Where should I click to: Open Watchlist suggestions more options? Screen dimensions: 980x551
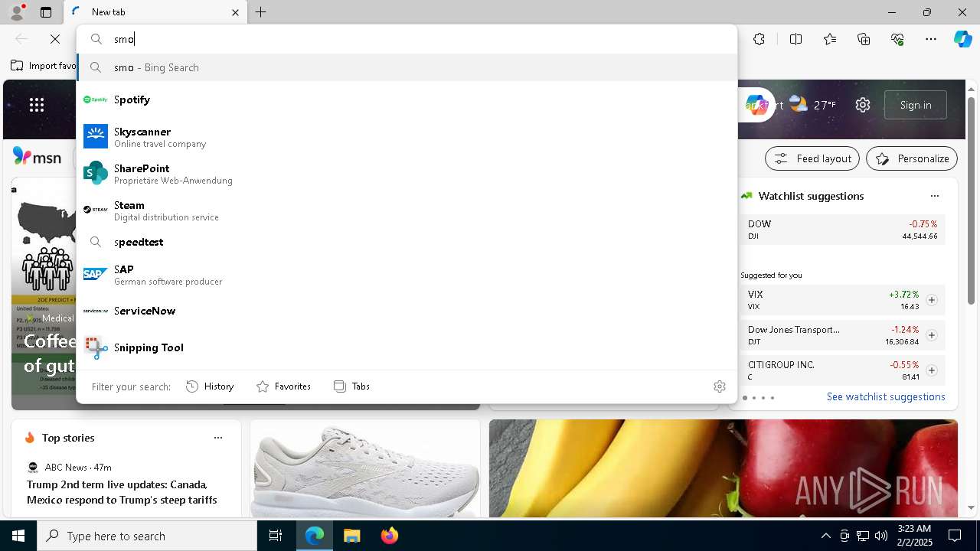[x=935, y=196]
